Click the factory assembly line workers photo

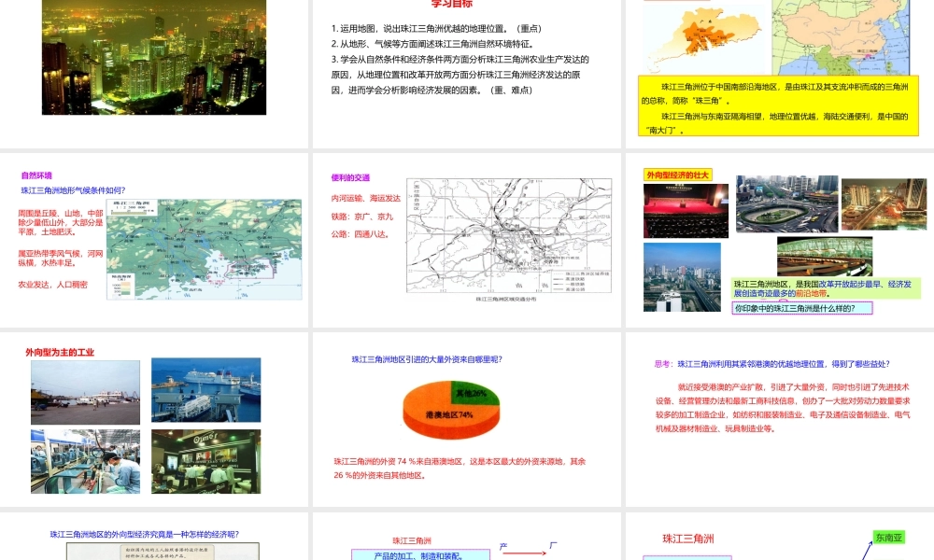coord(85,462)
